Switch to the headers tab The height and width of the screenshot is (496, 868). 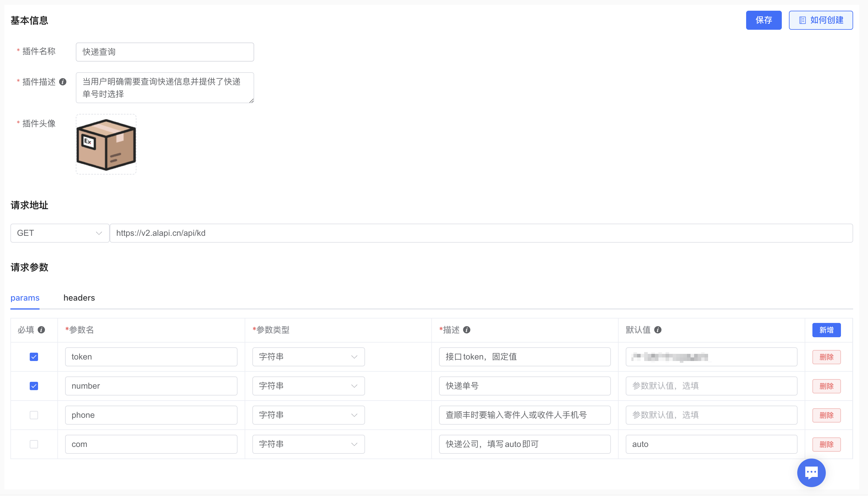pyautogui.click(x=79, y=298)
